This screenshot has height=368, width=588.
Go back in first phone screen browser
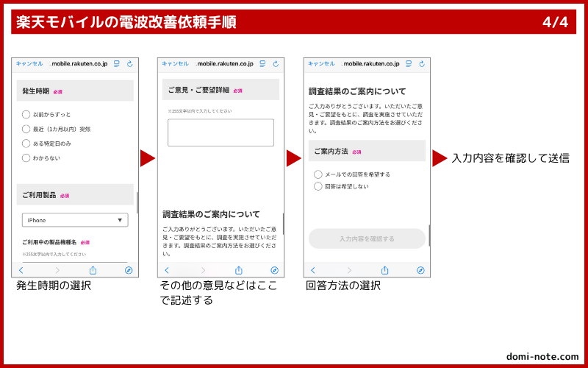(x=21, y=270)
